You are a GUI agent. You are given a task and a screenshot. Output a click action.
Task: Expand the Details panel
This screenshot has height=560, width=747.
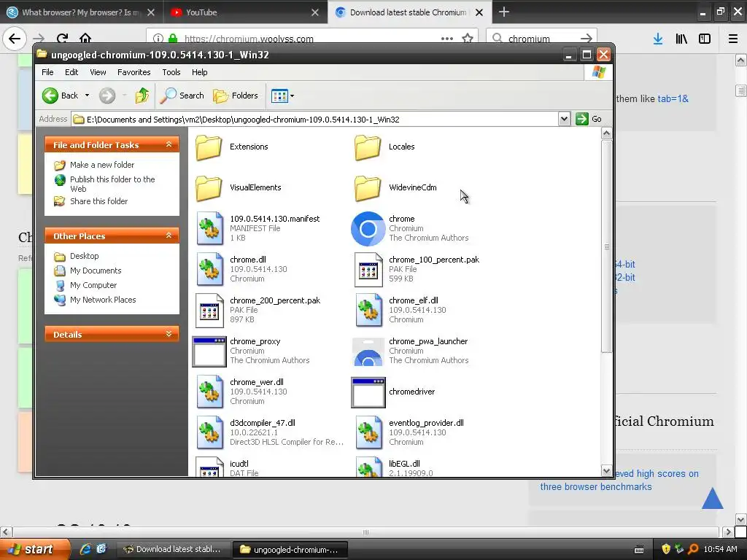click(169, 334)
